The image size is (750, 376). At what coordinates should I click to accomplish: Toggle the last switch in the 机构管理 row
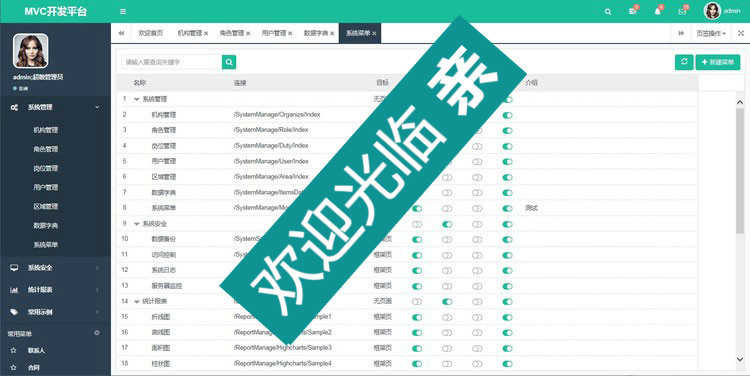click(x=507, y=115)
